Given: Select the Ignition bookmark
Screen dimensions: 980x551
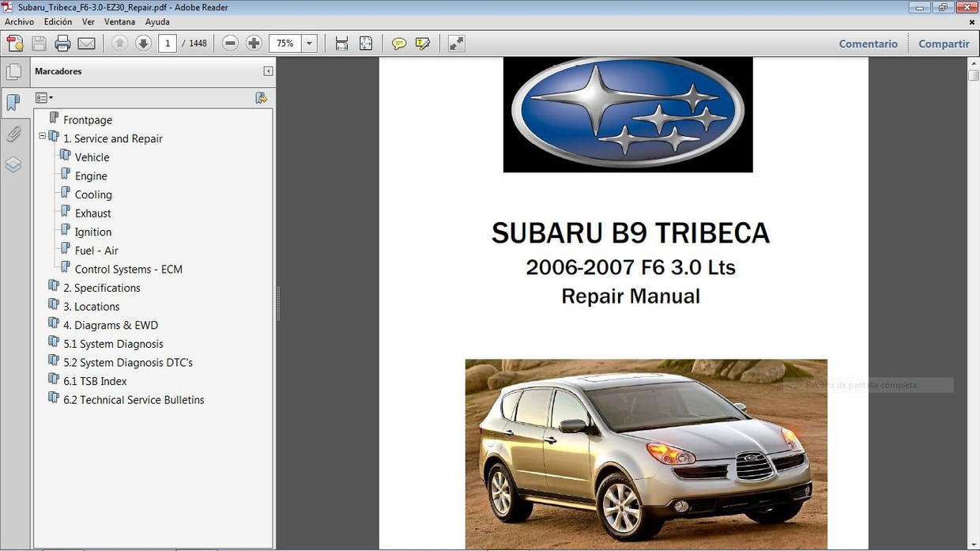Looking at the screenshot, I should pyautogui.click(x=93, y=232).
